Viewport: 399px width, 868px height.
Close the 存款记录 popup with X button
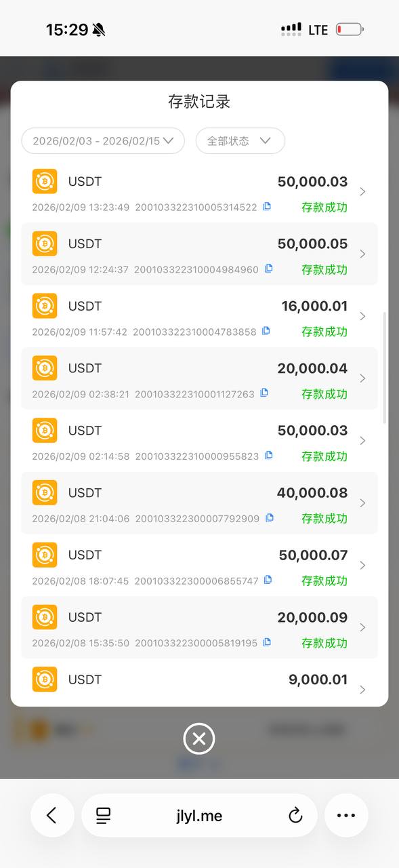coord(199,738)
